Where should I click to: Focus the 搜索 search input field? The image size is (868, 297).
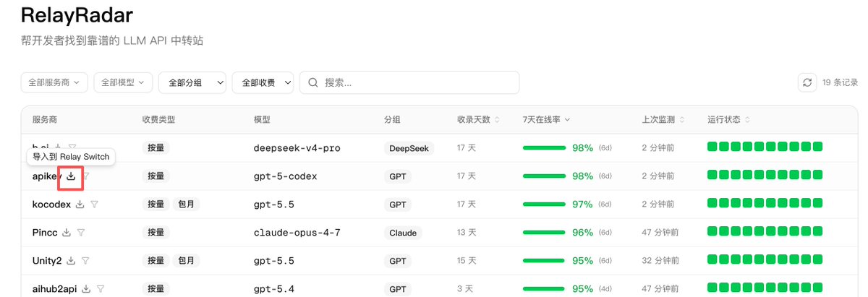[409, 82]
